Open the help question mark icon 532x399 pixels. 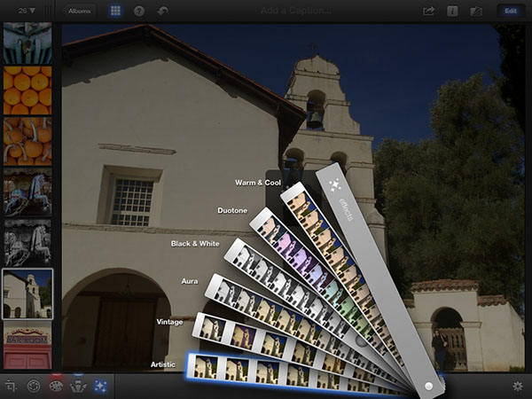pyautogui.click(x=139, y=12)
